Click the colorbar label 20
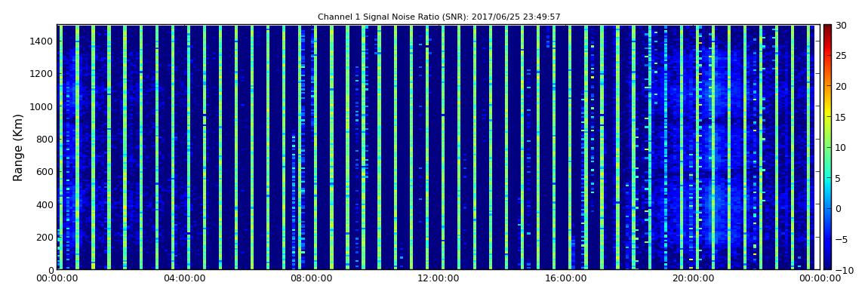Viewport: 868px width, 307px height. [842, 86]
